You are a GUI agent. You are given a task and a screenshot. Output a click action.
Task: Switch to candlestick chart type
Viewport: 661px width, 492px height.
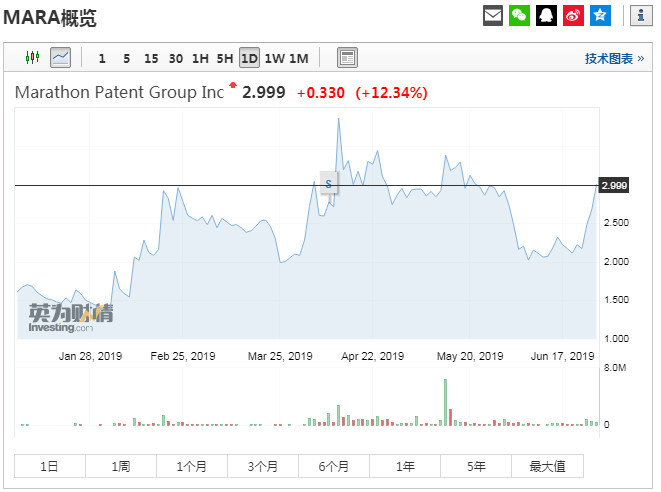pos(32,57)
